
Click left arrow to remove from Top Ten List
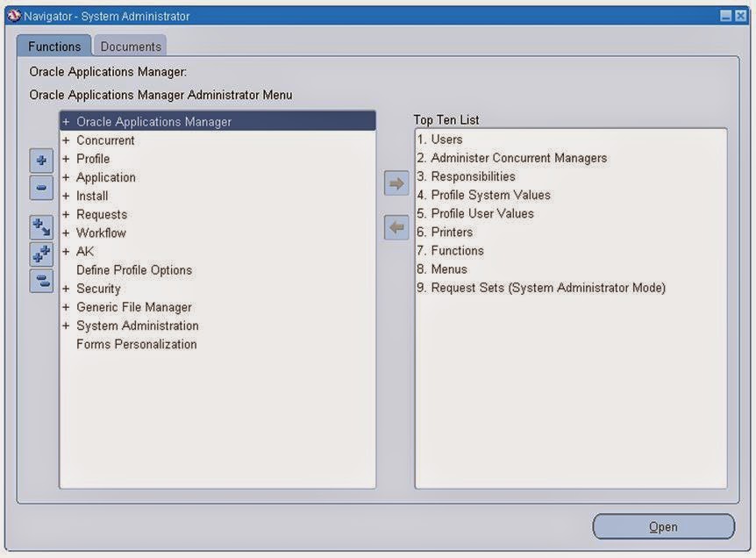(396, 227)
